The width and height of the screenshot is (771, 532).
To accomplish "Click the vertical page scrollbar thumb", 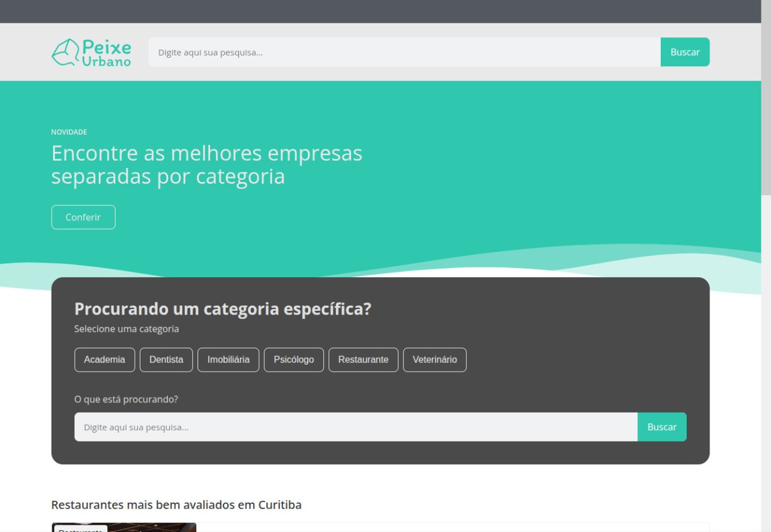I will (766, 96).
